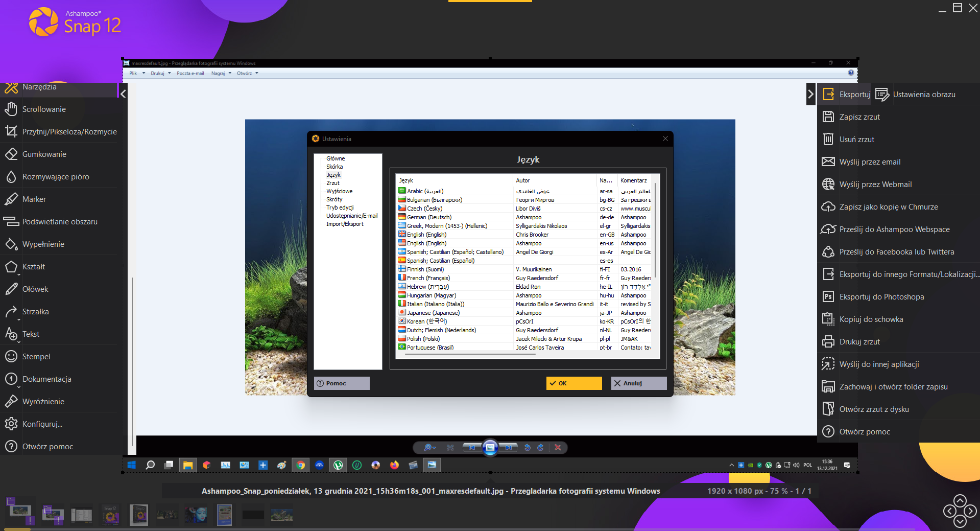
Task: Click the navigation down arrow circle
Action: (960, 521)
